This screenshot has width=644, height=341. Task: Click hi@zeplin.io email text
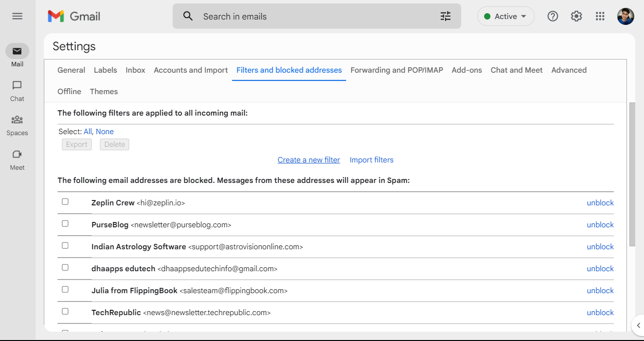point(161,203)
